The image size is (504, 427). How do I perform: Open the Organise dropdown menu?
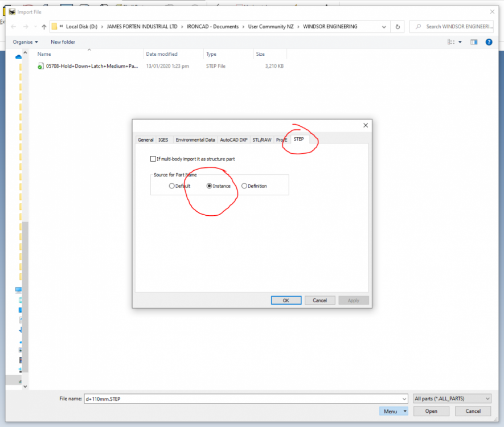coord(26,42)
